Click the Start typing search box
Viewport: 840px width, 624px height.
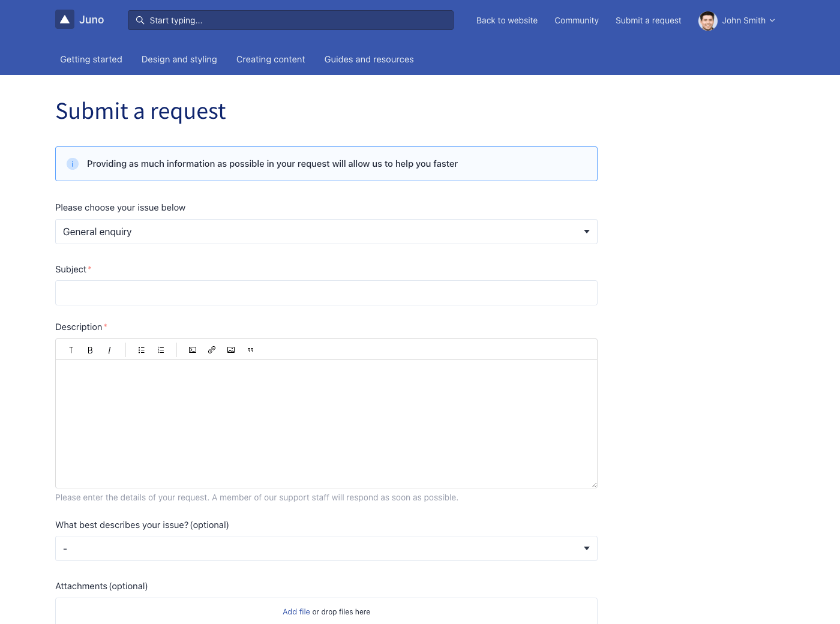[x=291, y=20]
